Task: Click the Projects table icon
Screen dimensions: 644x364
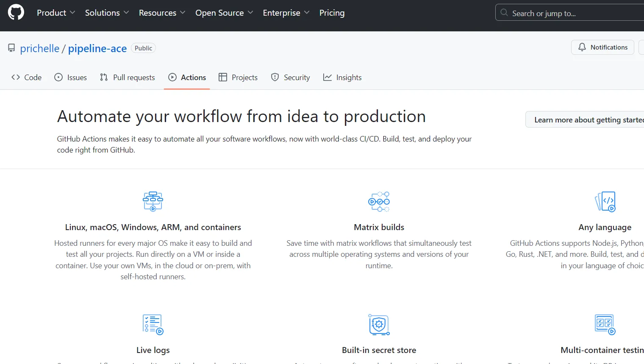Action: click(x=223, y=77)
